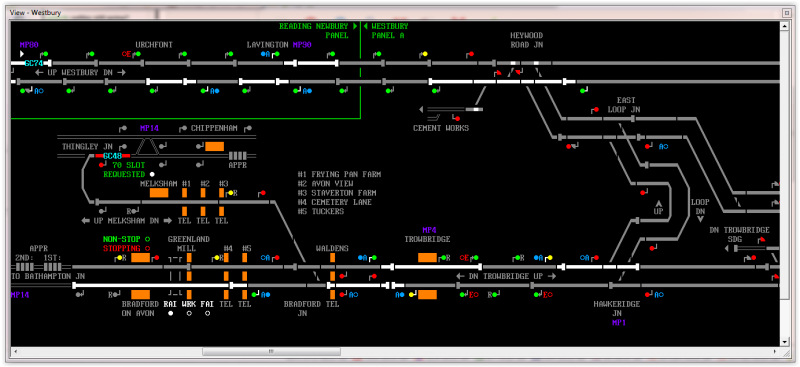Click the orange Chippenham platform block
Image resolution: width=800 pixels, height=367 pixels.
215,146
